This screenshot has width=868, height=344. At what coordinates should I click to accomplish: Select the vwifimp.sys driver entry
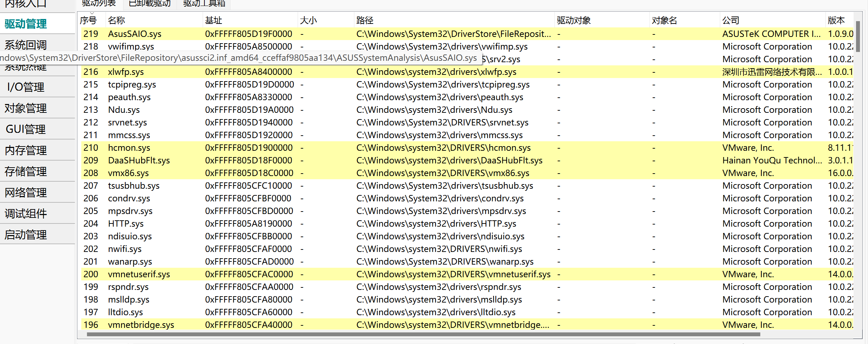(131, 46)
